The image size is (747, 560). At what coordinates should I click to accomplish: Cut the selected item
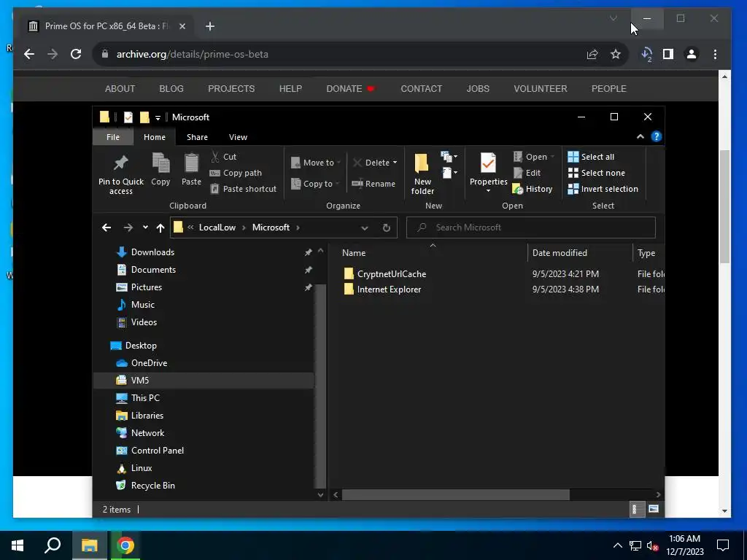click(x=223, y=157)
